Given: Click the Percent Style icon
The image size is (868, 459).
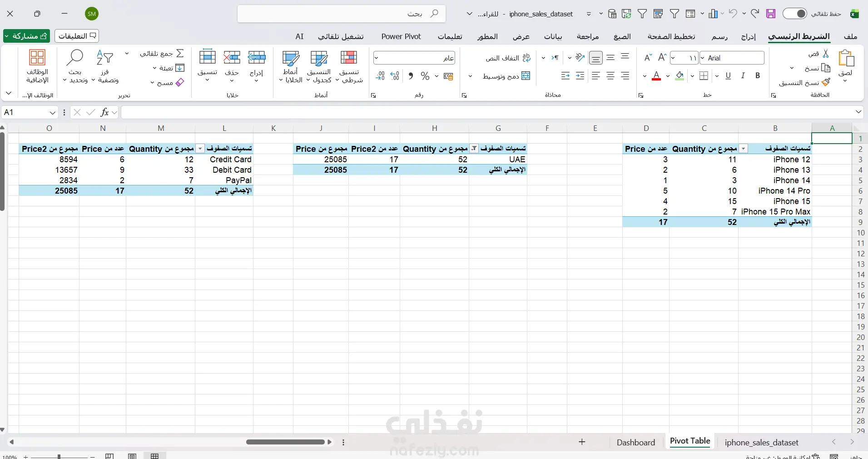Looking at the screenshot, I should pyautogui.click(x=425, y=76).
